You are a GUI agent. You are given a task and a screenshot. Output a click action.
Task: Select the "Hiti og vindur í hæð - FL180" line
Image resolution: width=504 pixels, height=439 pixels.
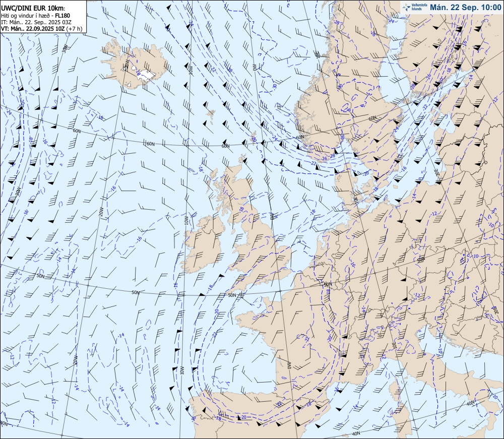point(35,16)
